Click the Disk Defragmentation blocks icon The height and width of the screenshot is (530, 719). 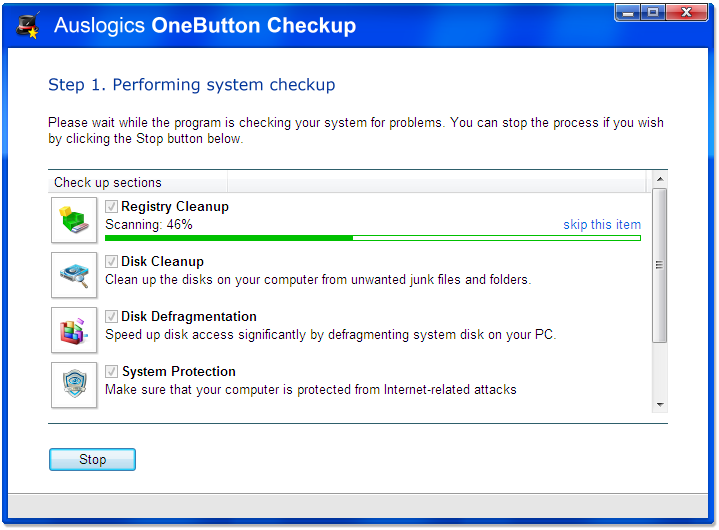(x=74, y=330)
